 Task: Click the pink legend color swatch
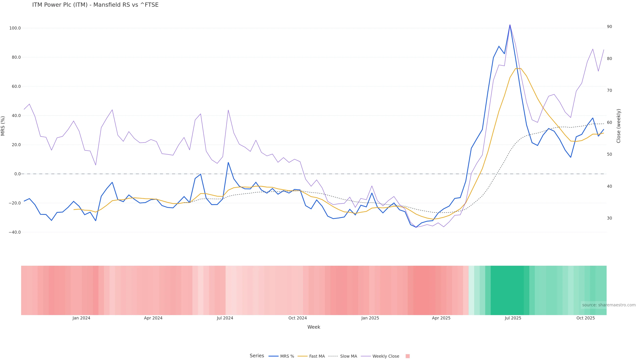coord(408,356)
